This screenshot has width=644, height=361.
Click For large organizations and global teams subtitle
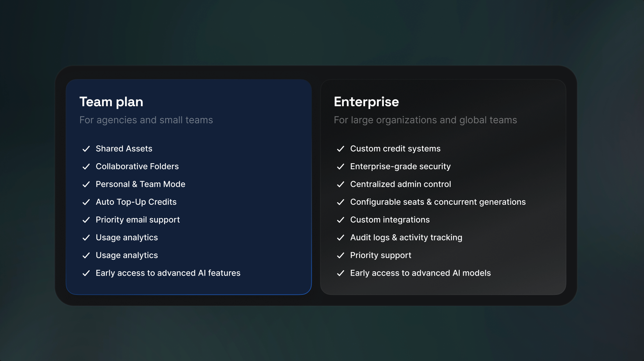click(x=425, y=120)
